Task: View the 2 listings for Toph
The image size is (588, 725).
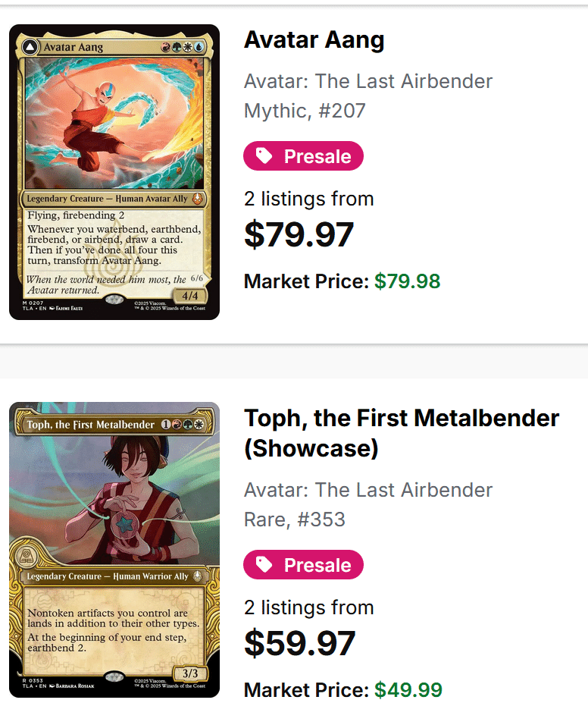Action: [x=308, y=607]
